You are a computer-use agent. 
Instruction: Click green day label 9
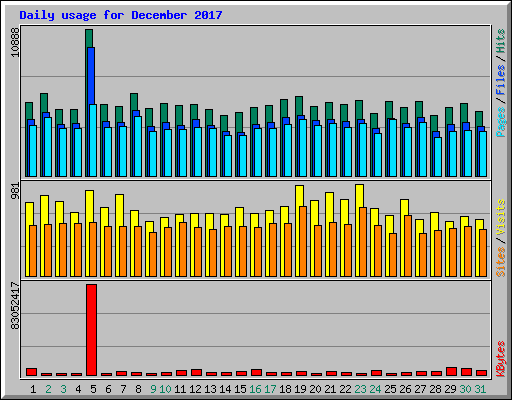(x=153, y=389)
